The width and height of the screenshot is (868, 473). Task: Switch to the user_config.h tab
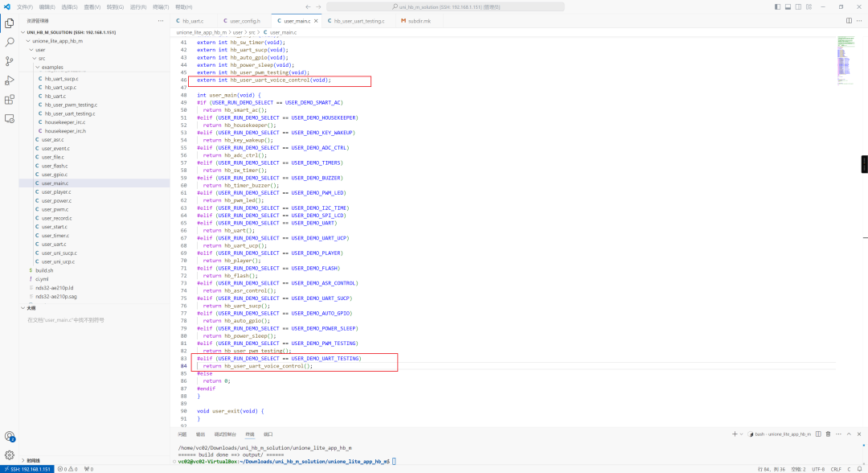coord(244,21)
